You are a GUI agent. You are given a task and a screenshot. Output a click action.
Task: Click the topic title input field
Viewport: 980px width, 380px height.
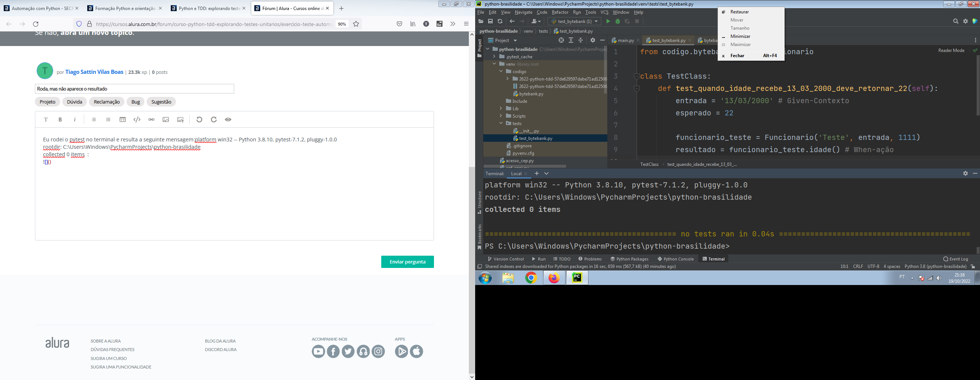134,89
